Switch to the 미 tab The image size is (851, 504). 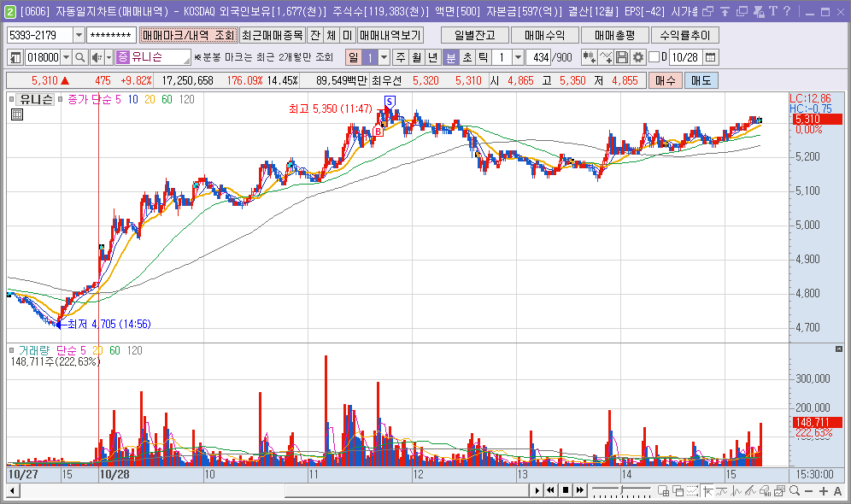tap(348, 35)
